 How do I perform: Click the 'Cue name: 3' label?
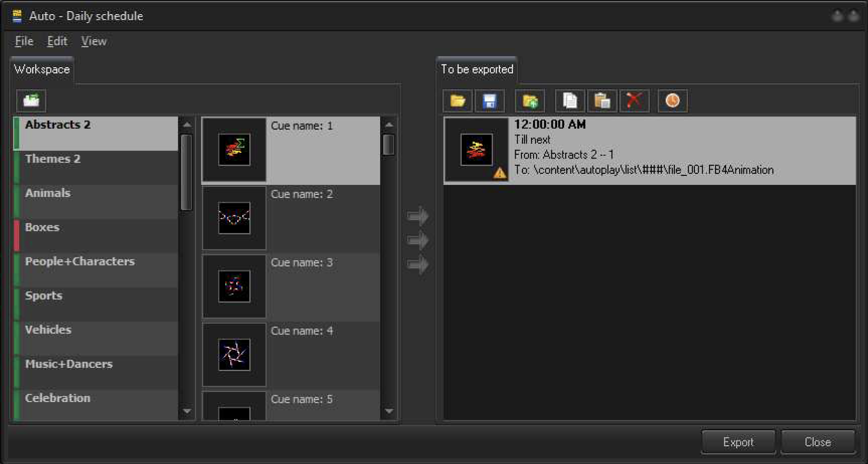point(302,263)
